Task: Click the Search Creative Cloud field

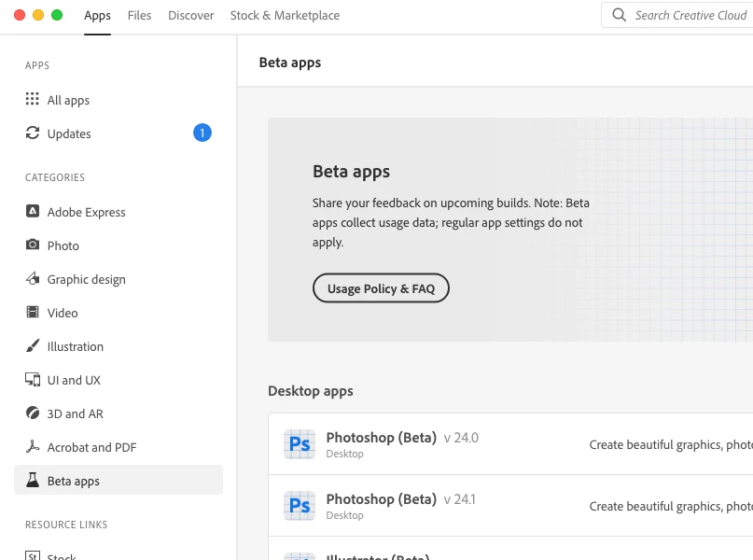Action: tap(677, 15)
